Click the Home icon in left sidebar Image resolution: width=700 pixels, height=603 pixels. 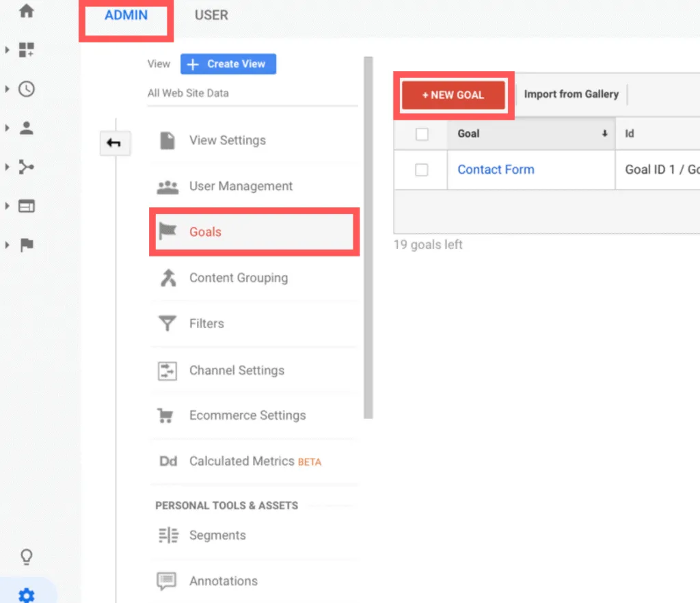pos(26,11)
